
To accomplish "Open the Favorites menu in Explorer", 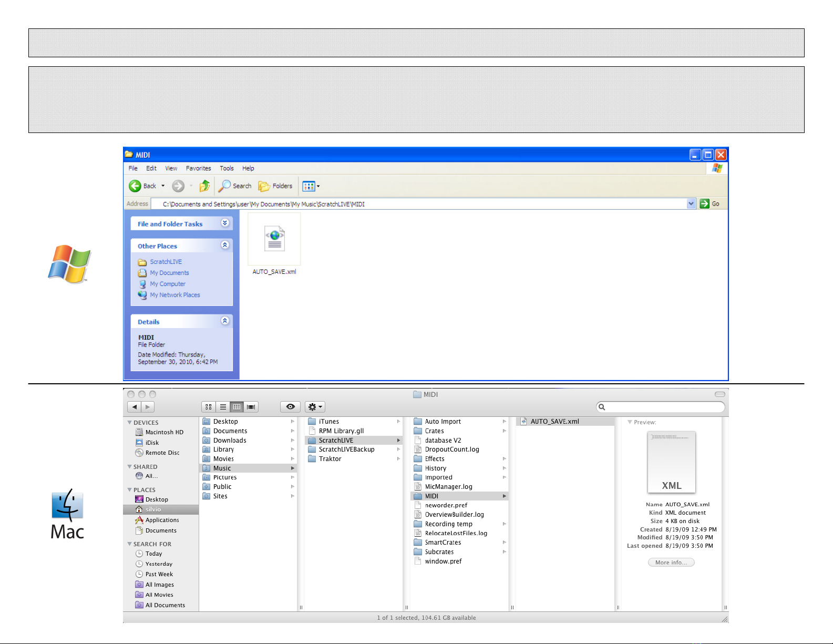I will click(x=198, y=168).
